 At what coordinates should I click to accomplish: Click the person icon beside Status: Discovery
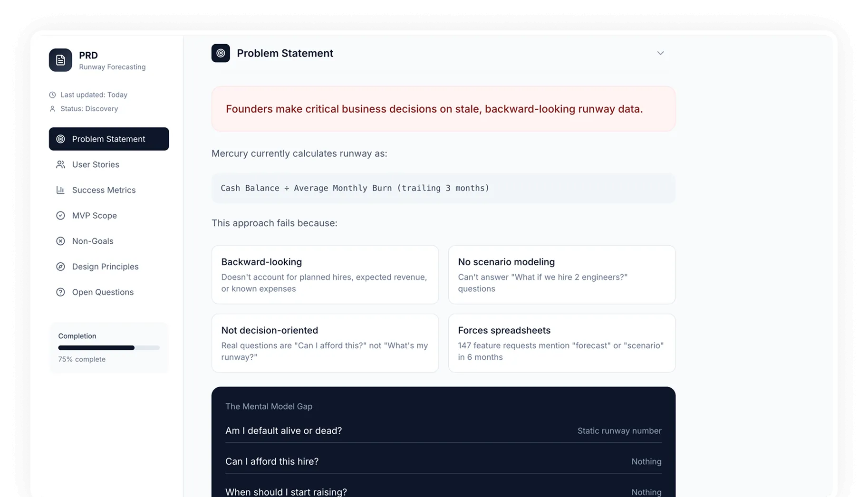(x=52, y=108)
